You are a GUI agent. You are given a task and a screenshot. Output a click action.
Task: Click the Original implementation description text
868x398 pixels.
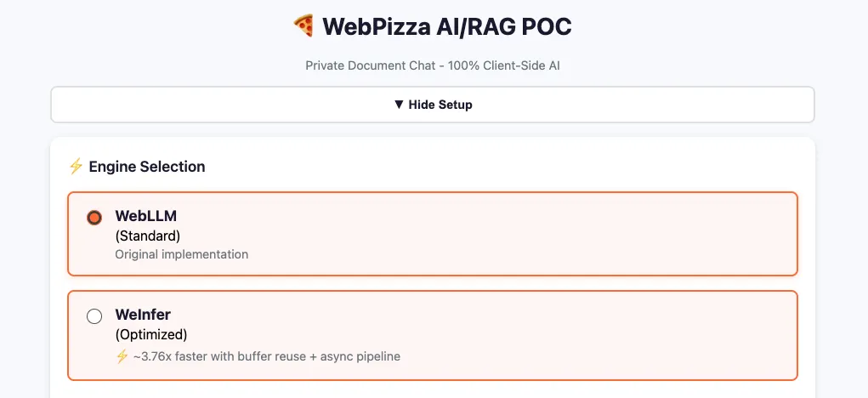182,253
